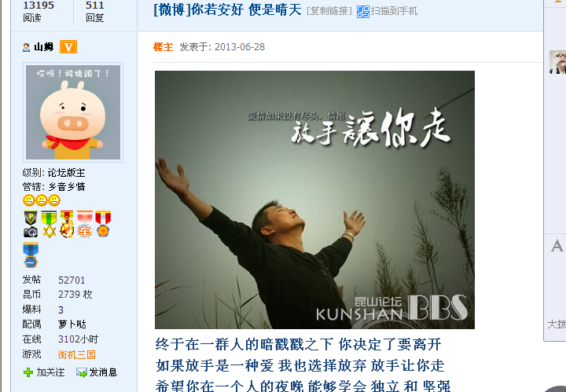Open the 放手让你走 post image
This screenshot has width=566, height=392.
[314, 200]
